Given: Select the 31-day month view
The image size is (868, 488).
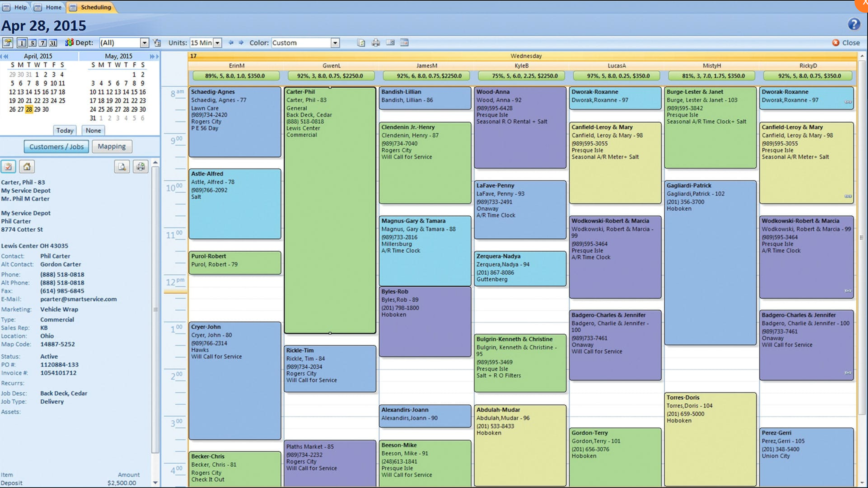Looking at the screenshot, I should [x=53, y=43].
